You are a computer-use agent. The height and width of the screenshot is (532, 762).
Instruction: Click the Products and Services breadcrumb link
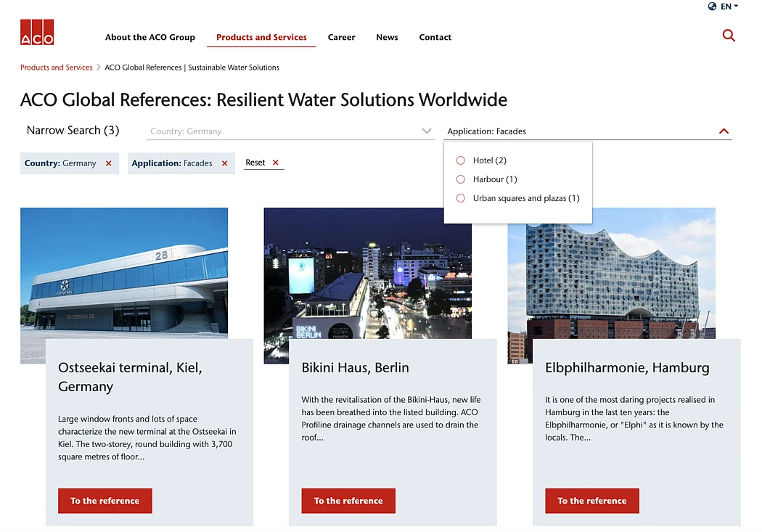57,67
